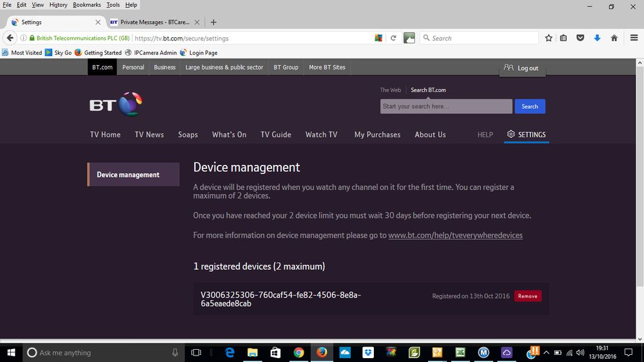Open Excel from the taskbar
Image resolution: width=644 pixels, height=362 pixels.
tap(460, 352)
